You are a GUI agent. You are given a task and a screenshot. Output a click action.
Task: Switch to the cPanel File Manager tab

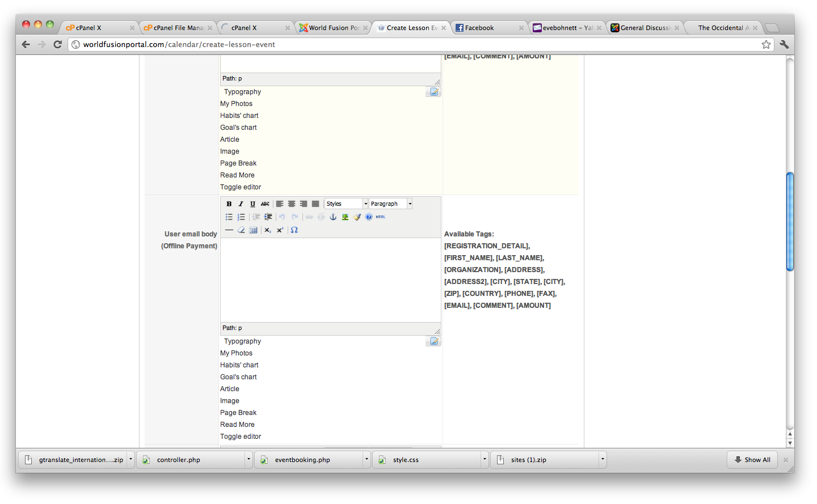click(x=178, y=28)
